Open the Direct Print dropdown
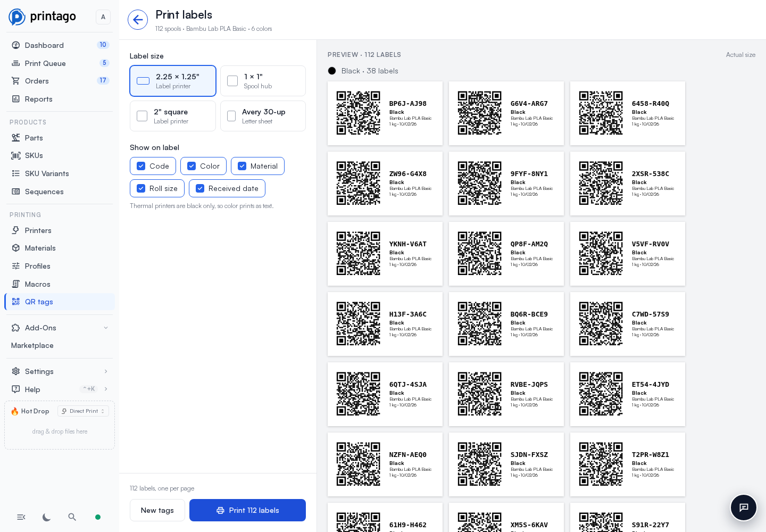Screen dimensions: 766x532 pos(83,411)
